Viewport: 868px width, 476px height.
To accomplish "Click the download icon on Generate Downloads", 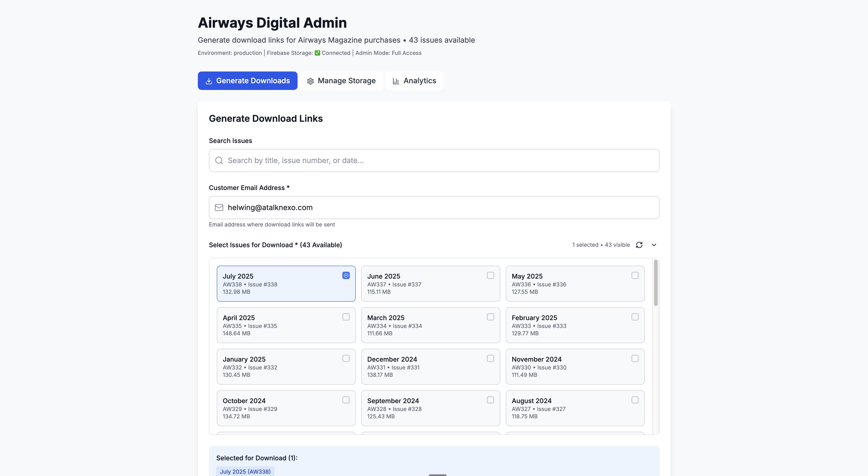I will [209, 81].
